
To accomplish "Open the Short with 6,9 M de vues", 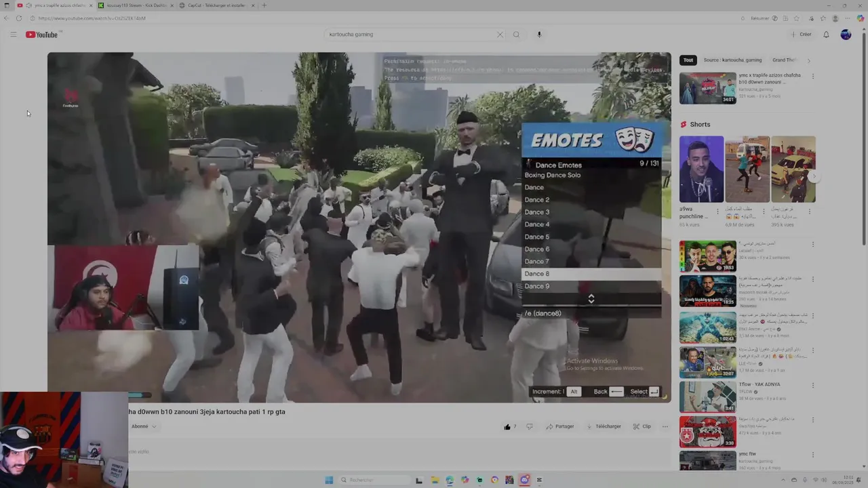I will pyautogui.click(x=747, y=169).
